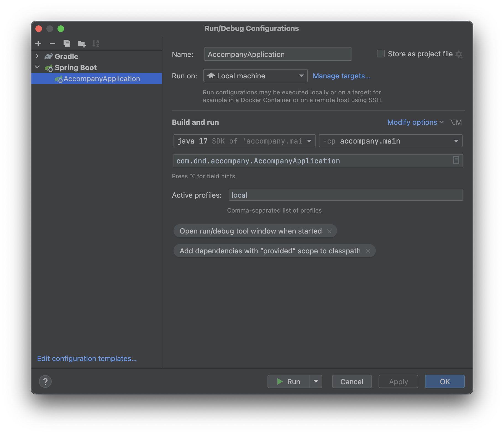Open Modify options dropdown
Viewport: 504px width, 435px height.
[415, 122]
